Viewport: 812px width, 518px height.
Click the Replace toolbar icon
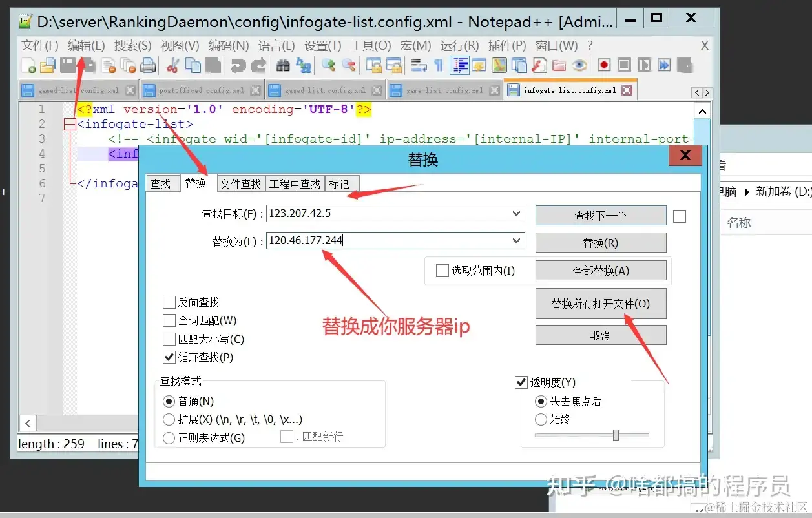pos(304,65)
